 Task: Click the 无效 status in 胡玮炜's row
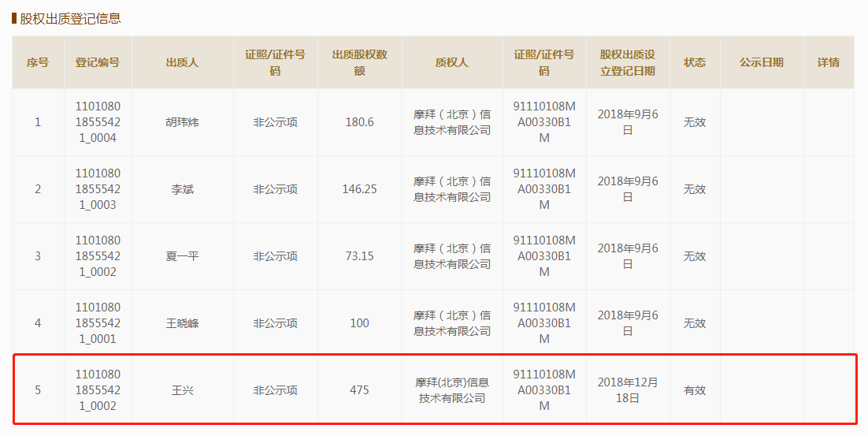click(x=694, y=122)
